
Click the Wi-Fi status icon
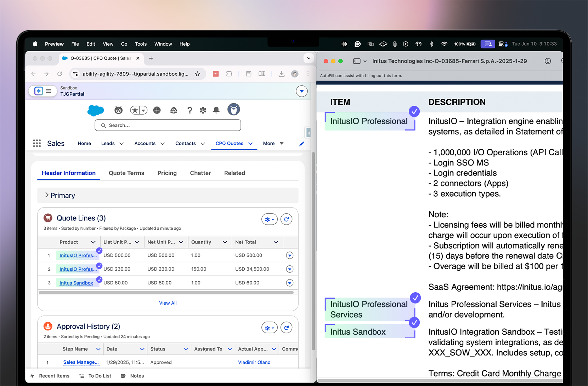(444, 44)
